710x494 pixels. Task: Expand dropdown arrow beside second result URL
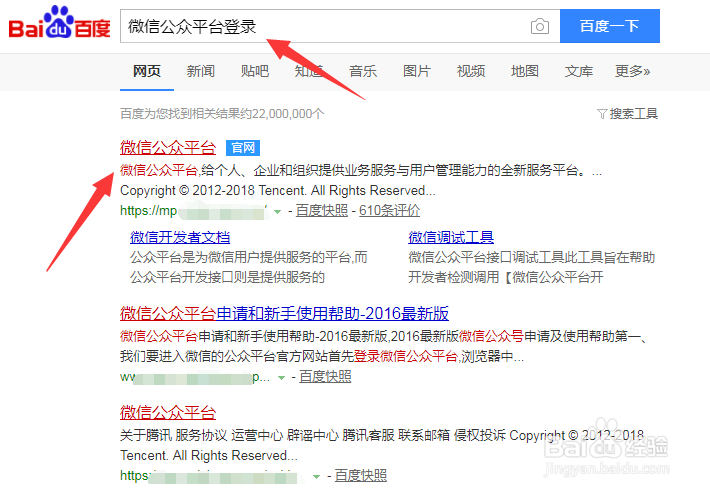[x=281, y=378]
